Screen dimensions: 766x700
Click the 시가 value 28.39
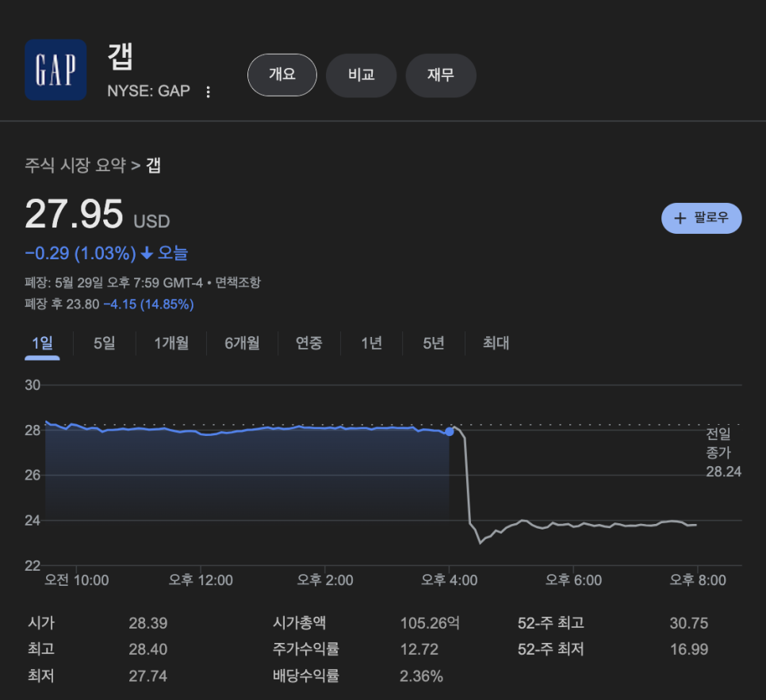[x=148, y=623]
